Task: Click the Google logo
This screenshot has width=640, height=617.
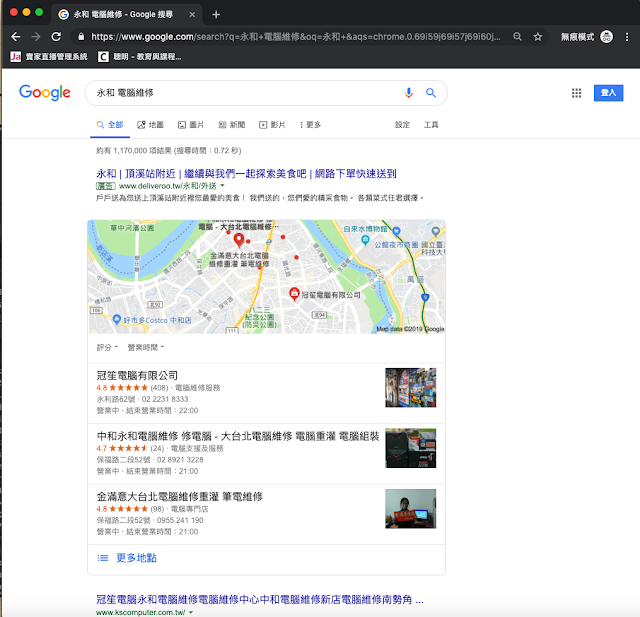Action: tap(45, 93)
